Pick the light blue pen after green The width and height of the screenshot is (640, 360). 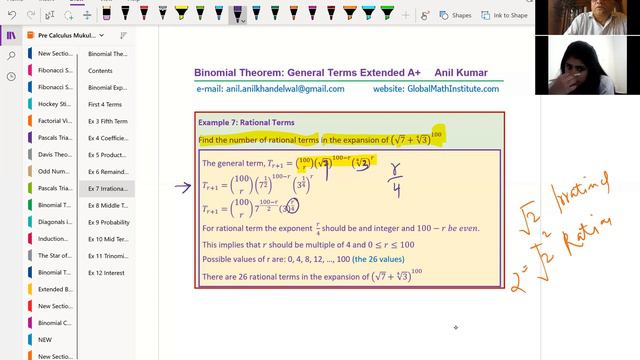coord(219,14)
